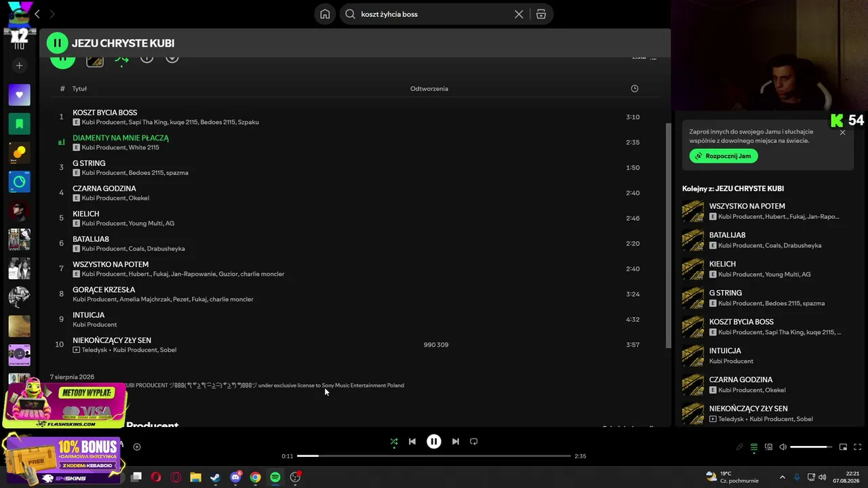Open Steam from the taskbar
The image size is (868, 488).
click(x=216, y=477)
